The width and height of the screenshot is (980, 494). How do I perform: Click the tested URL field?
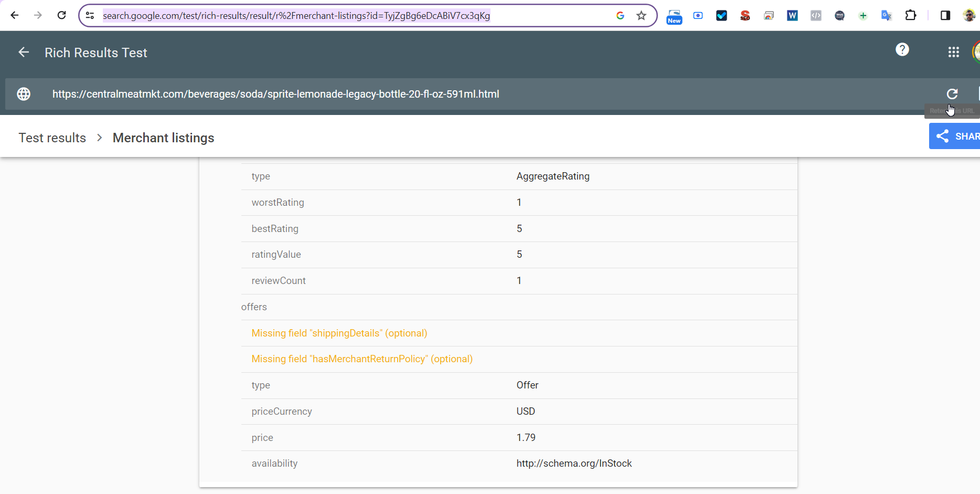point(275,94)
